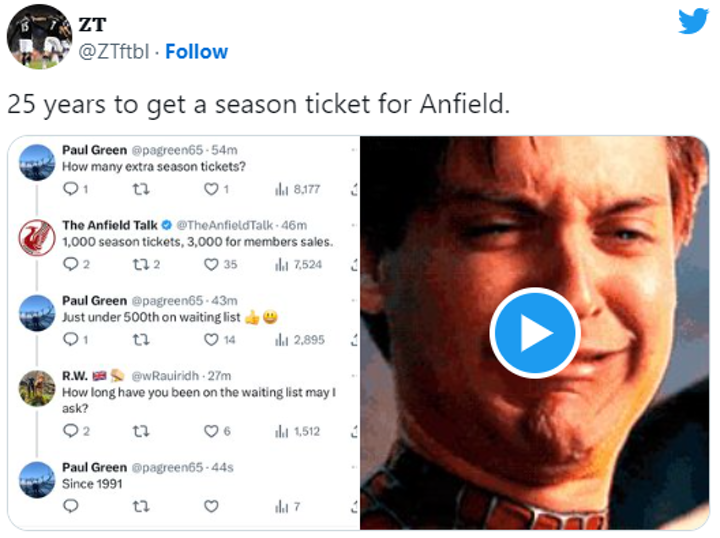Viewport: 720px width, 538px height.
Task: View 8,177 views on Paul Green's first tweet
Action: coord(296,188)
